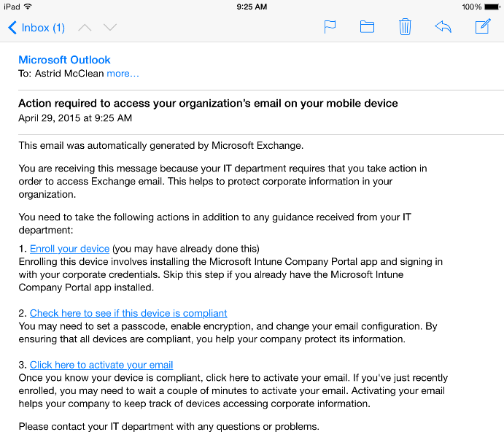The height and width of the screenshot is (448, 504).
Task: Go back to Inbox (1)
Action: click(x=36, y=28)
